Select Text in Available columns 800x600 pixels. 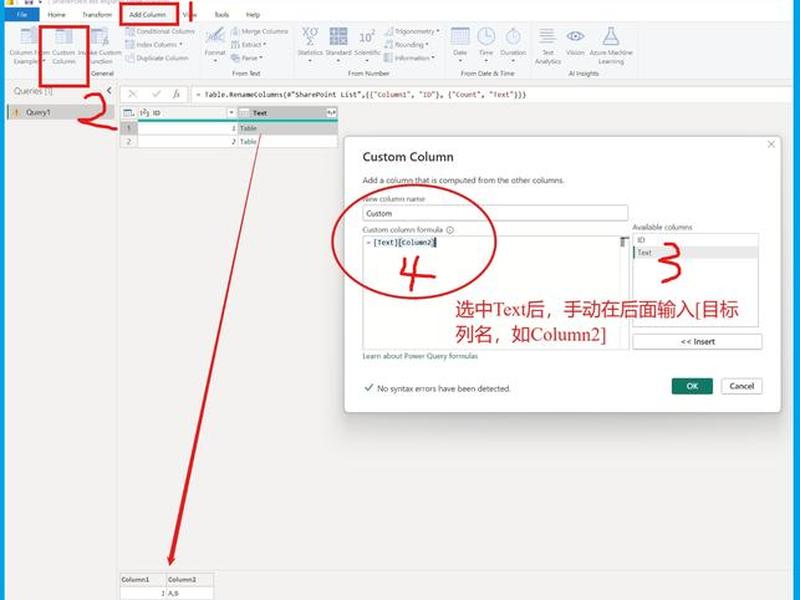tap(695, 253)
